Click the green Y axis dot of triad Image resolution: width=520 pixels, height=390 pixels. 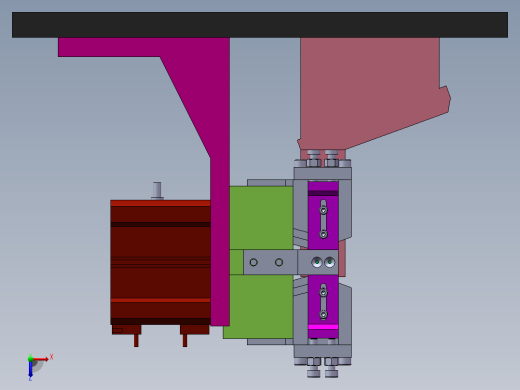point(31,359)
